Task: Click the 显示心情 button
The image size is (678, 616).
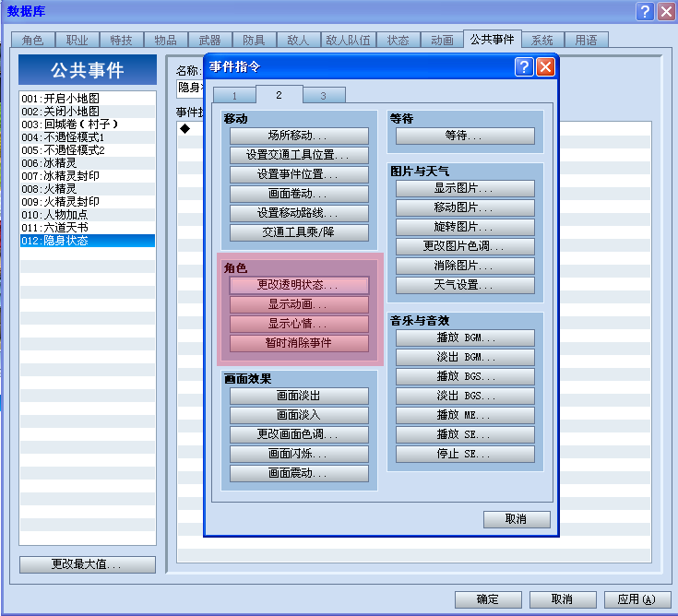Action: (x=299, y=324)
